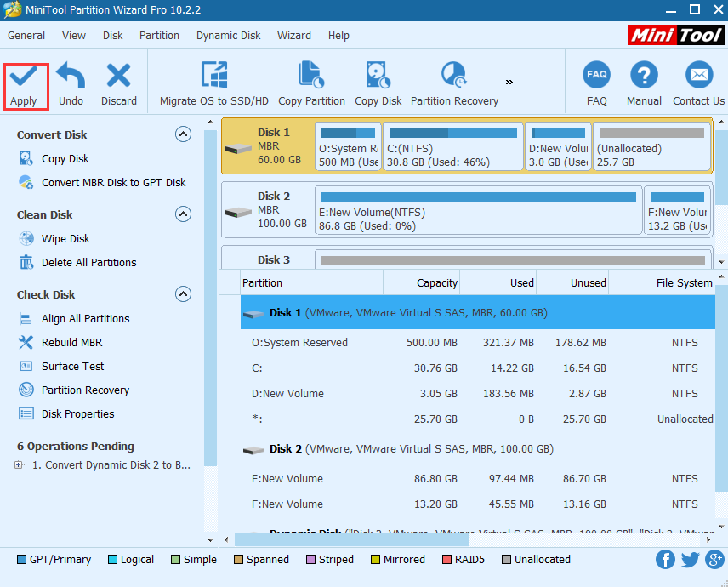Open MiniTool Facebook page
728x587 pixels.
click(665, 559)
